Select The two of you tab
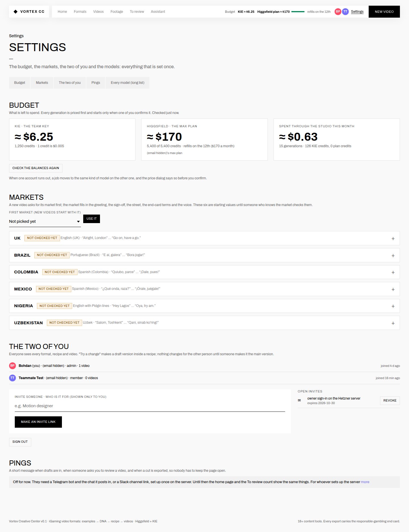Screen dimensions: 409x532 tap(70, 83)
